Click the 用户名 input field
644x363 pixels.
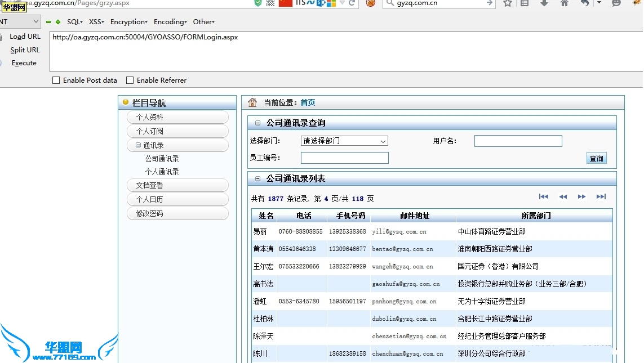pos(518,141)
